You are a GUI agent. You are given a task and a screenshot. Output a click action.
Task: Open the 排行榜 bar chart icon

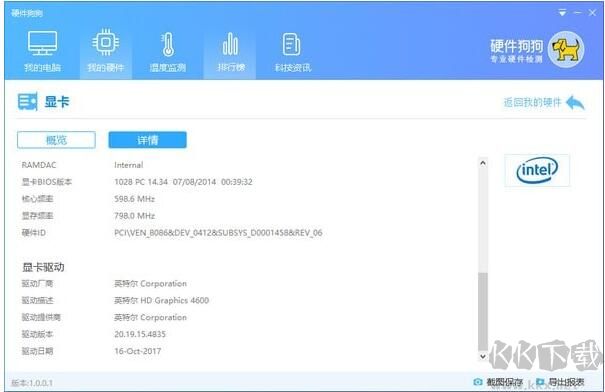point(230,44)
